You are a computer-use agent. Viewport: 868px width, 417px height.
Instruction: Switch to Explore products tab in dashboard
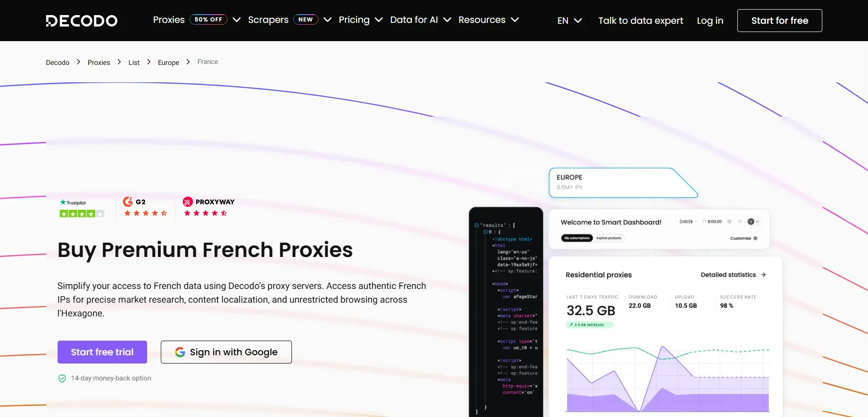(x=609, y=238)
